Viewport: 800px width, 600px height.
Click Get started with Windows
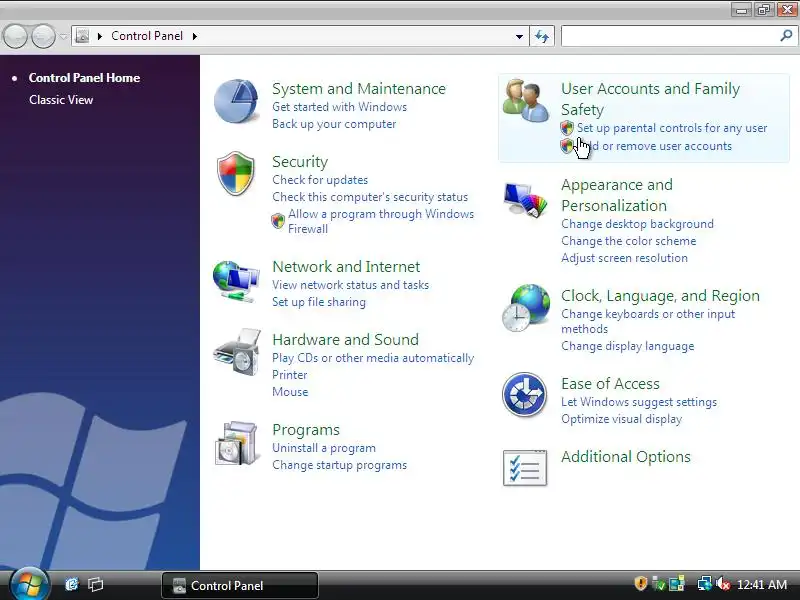(x=339, y=107)
